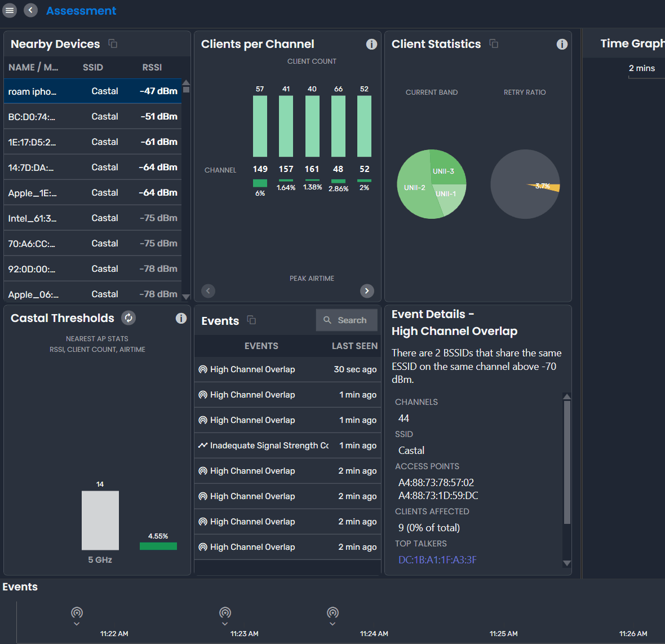Select the roam iphone device row
Image resolution: width=665 pixels, height=644 pixels.
(x=90, y=91)
